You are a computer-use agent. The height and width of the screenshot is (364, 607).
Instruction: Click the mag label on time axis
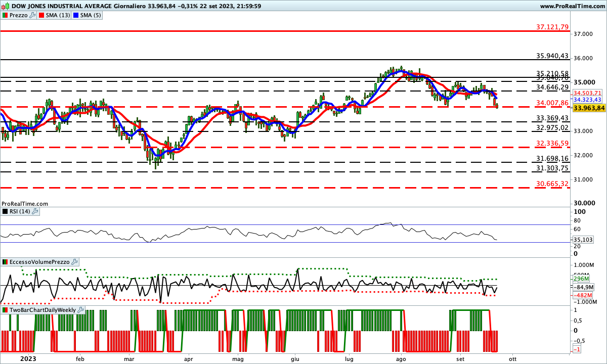(x=237, y=358)
